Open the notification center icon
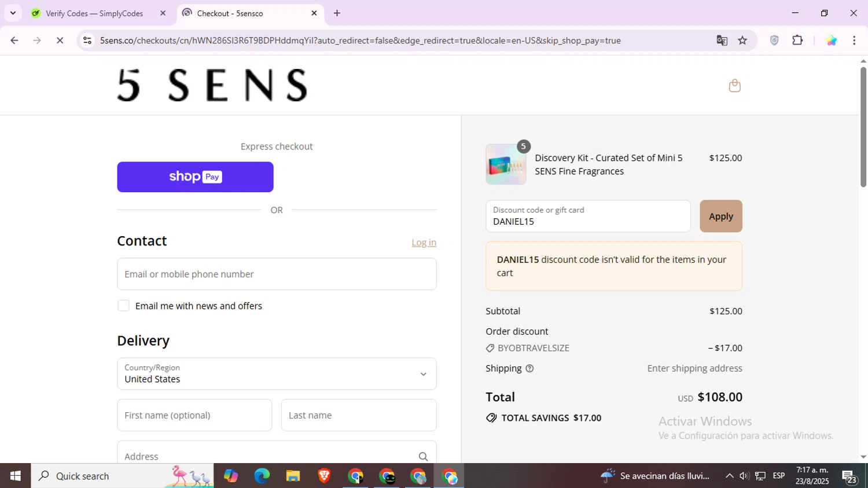Image resolution: width=868 pixels, height=488 pixels. 849,476
